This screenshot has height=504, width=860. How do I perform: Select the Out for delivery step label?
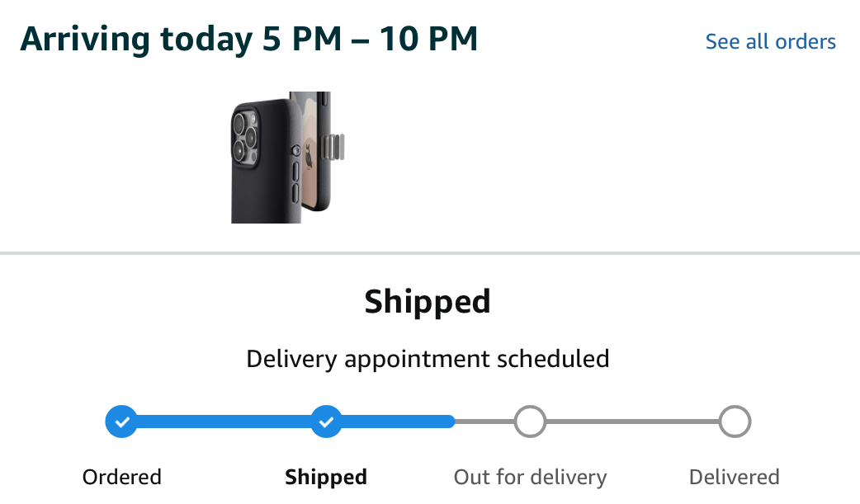(531, 478)
